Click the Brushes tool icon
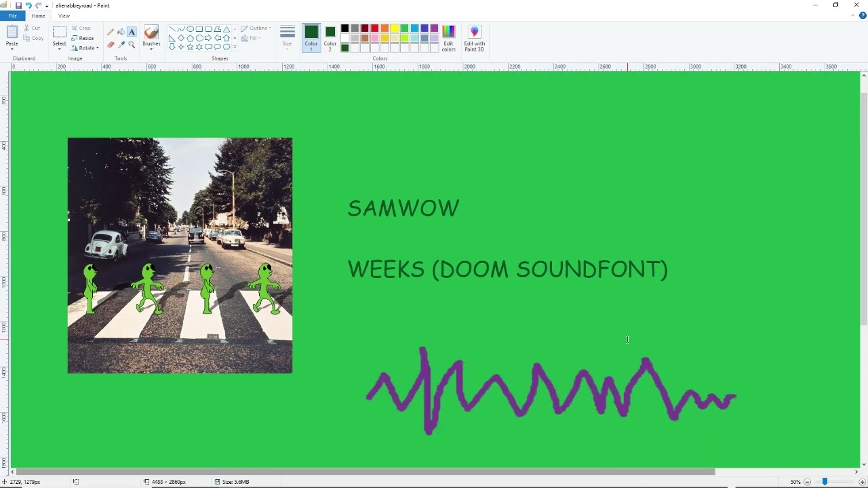868x488 pixels. coord(151,32)
